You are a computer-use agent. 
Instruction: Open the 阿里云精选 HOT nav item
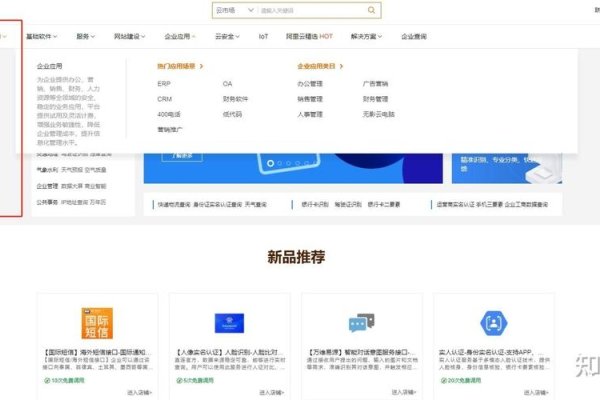point(309,36)
